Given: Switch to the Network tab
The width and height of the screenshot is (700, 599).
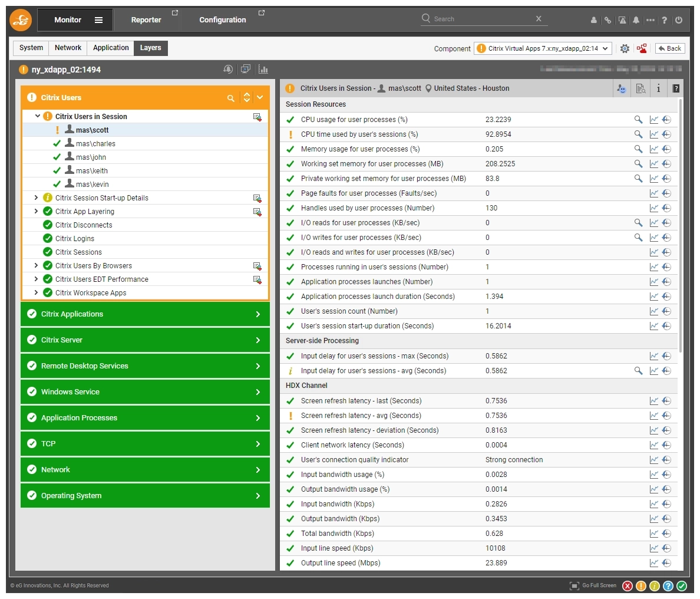Looking at the screenshot, I should [x=68, y=48].
